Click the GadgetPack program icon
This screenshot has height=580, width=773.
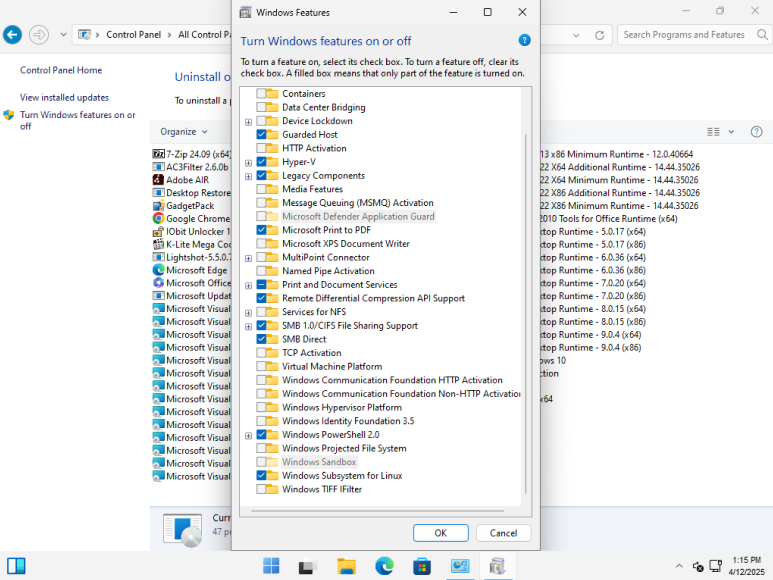coord(158,205)
